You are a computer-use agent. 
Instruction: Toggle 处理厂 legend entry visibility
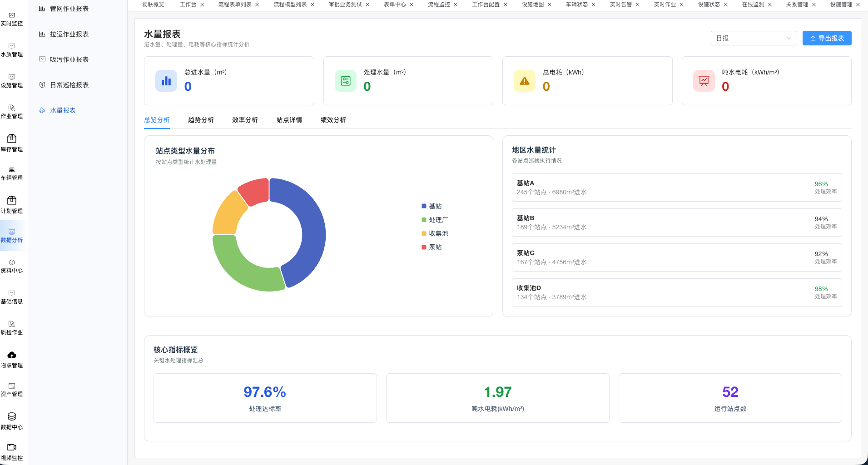point(435,220)
